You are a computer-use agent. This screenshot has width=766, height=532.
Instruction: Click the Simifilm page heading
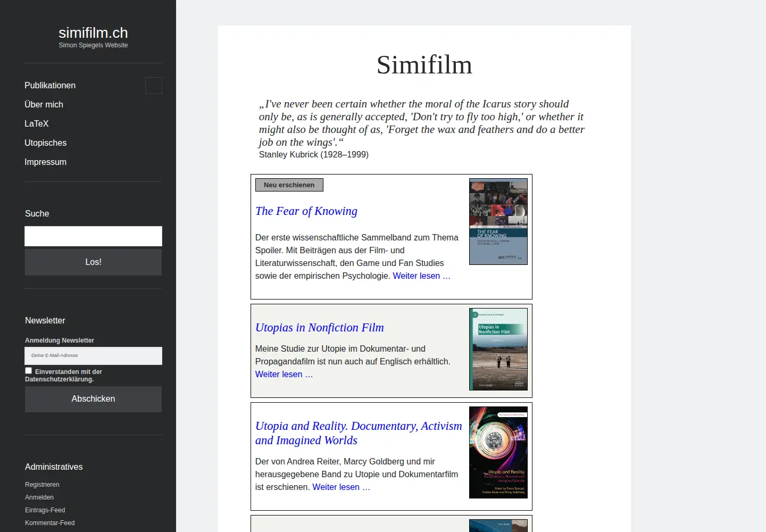point(424,65)
